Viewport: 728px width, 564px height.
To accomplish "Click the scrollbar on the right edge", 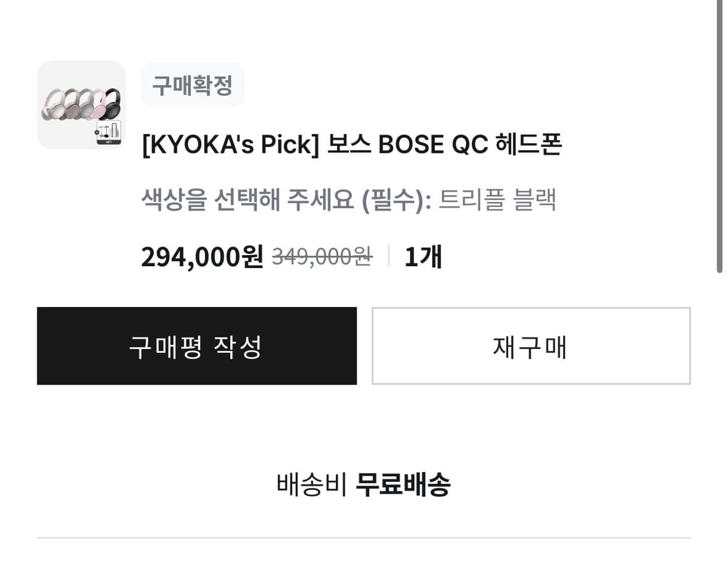I will click(x=720, y=136).
